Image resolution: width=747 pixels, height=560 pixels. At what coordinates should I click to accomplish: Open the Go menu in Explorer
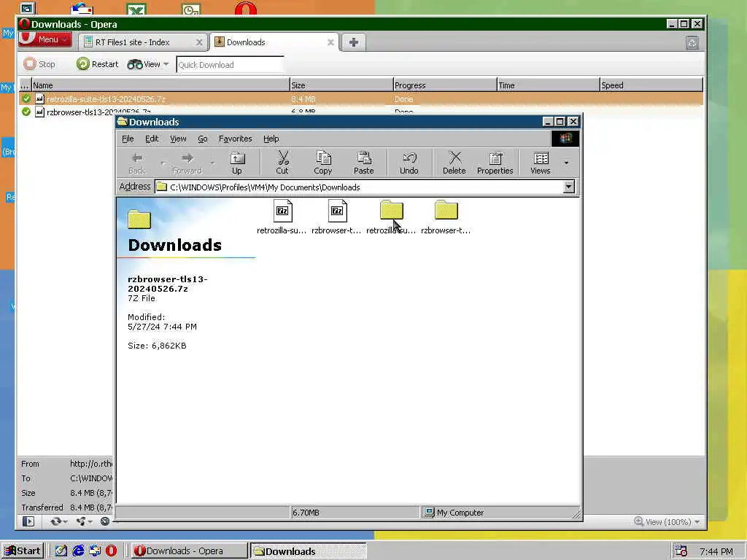(203, 139)
